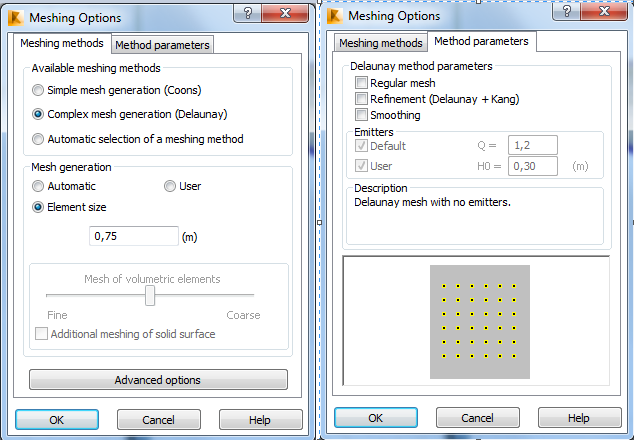Click the 'Delaunay method parameters' group label
634x440 pixels.
pyautogui.click(x=421, y=66)
